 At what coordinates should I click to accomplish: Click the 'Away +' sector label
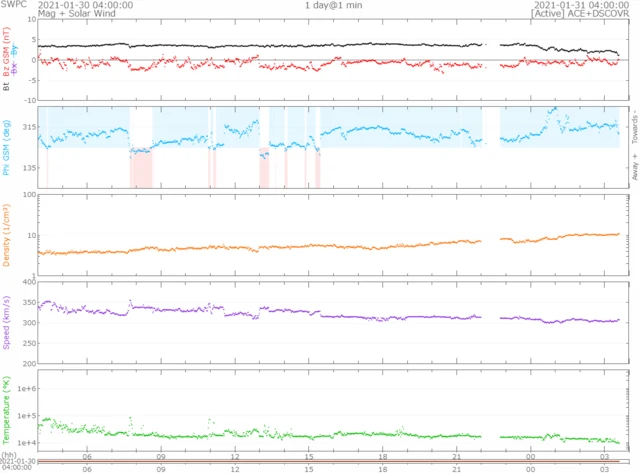point(635,167)
